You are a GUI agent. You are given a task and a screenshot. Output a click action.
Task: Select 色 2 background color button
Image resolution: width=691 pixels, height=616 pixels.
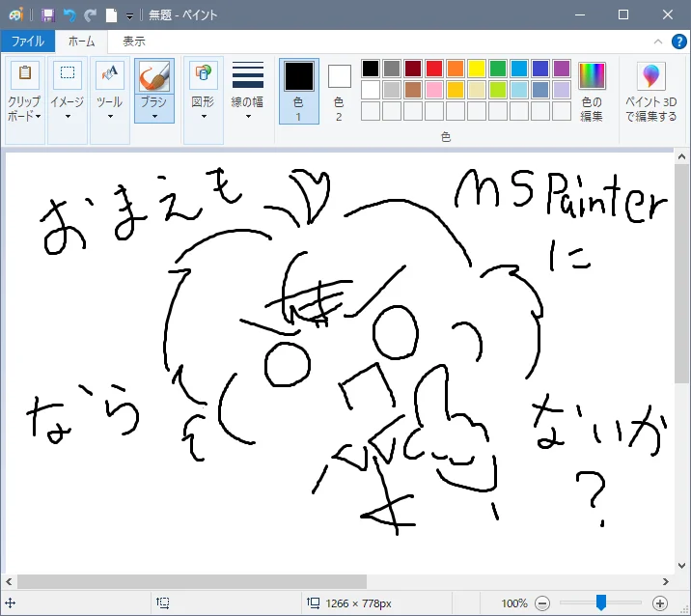(339, 92)
